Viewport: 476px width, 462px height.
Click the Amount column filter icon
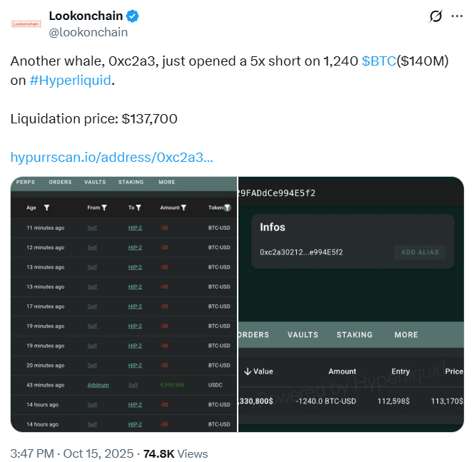tap(184, 207)
